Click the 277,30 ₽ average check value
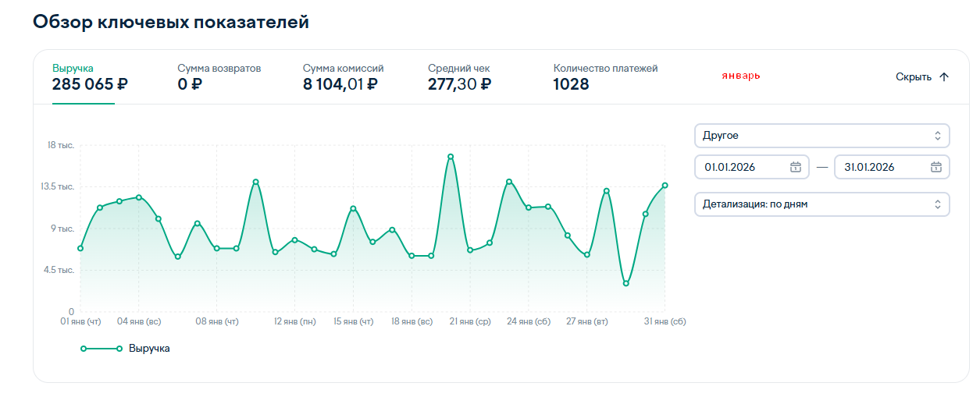 click(x=460, y=84)
